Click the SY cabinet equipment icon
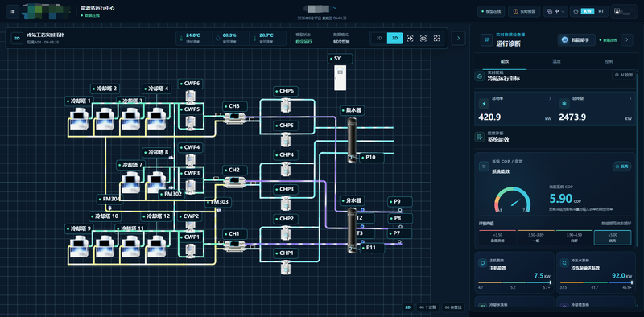 coord(340,77)
